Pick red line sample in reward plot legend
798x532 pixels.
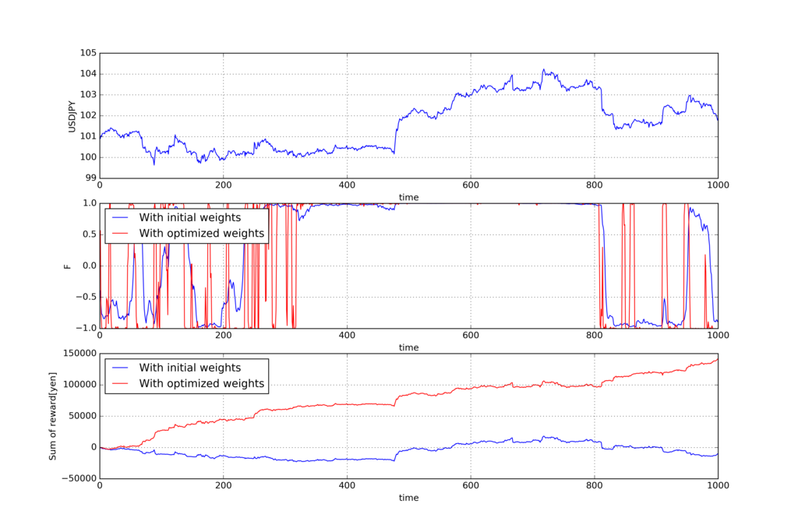pos(120,383)
